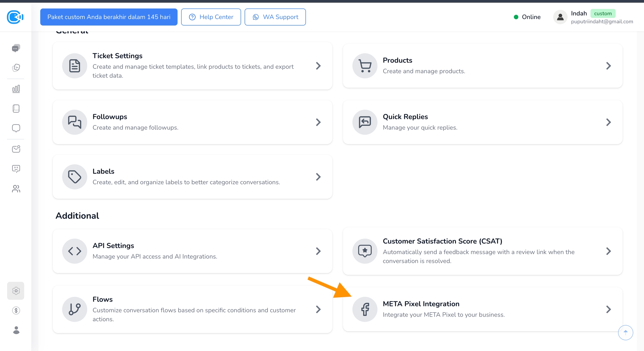Expand Quick Replies chevron arrow
The width and height of the screenshot is (644, 351).
pos(608,122)
